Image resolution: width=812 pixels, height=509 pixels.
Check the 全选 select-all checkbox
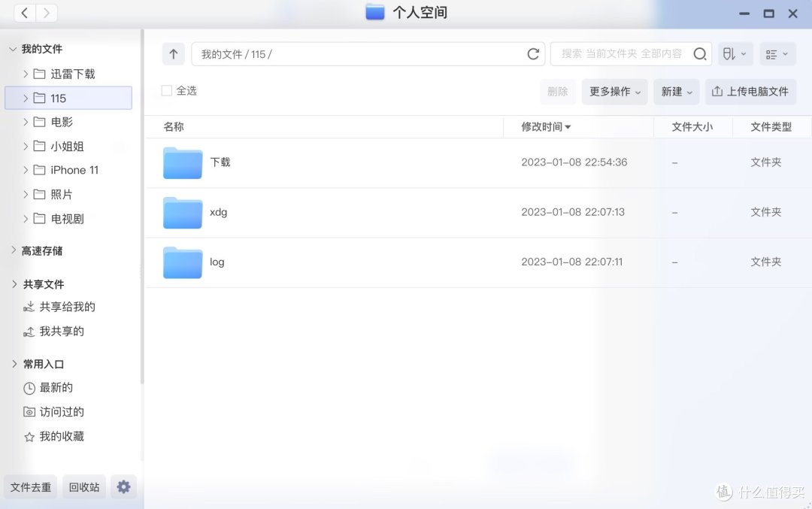[165, 89]
